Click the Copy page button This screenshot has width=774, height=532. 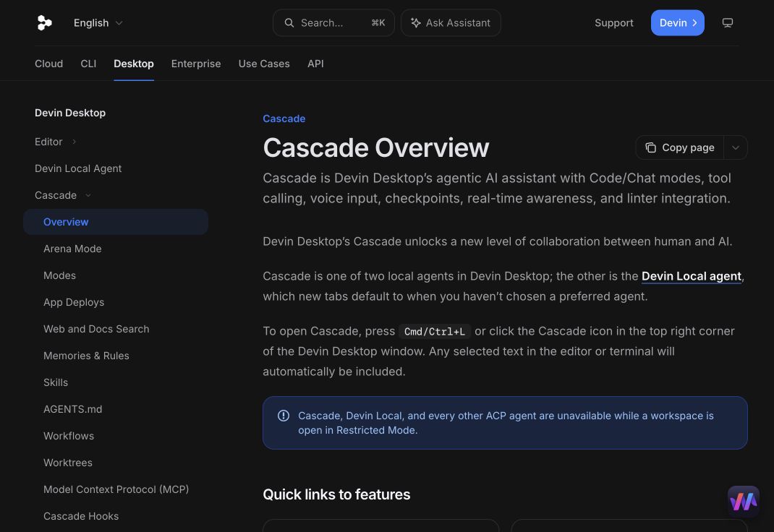click(x=680, y=147)
